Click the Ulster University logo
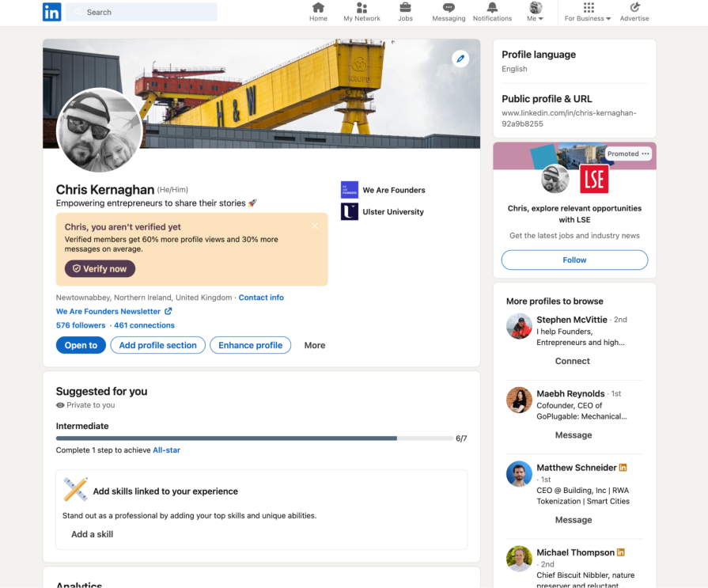 coord(349,212)
